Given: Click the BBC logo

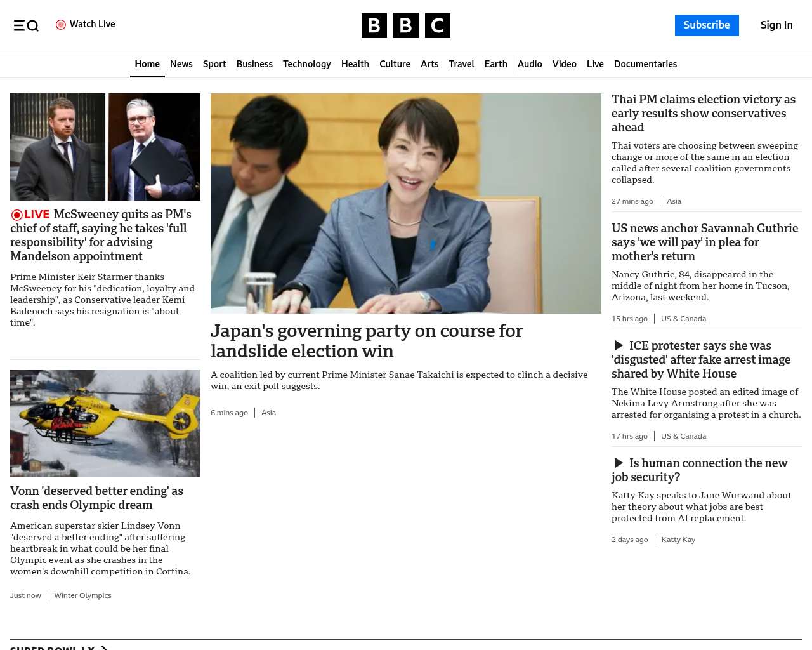Looking at the screenshot, I should click(x=405, y=25).
